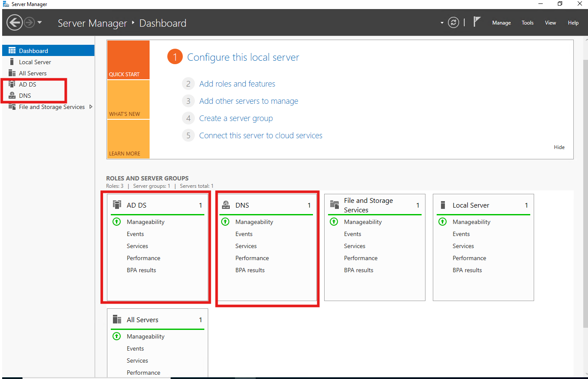
Task: Open File and Storage Services in sidebar
Action: 48,107
